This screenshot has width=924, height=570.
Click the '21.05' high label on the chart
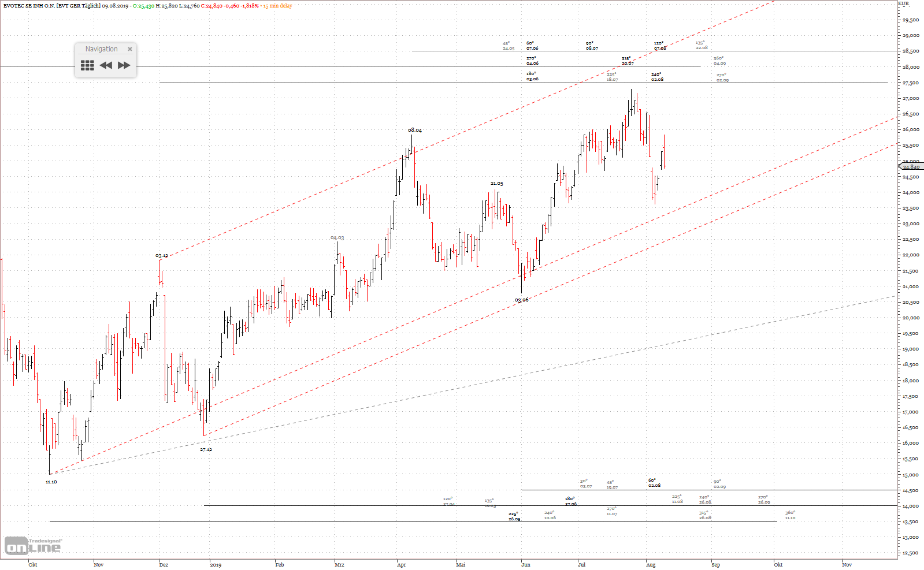pyautogui.click(x=496, y=184)
